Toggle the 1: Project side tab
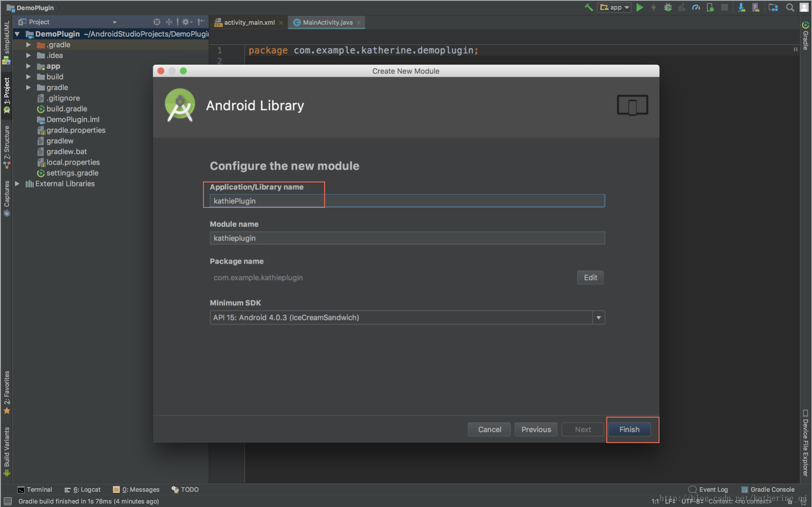Viewport: 812px width, 507px height. tap(6, 96)
